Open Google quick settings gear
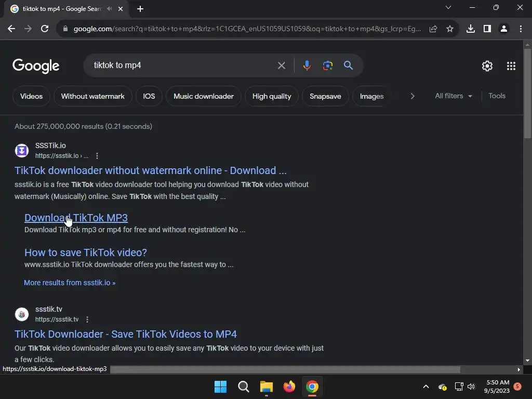Screen dimensions: 532x399 pyautogui.click(x=487, y=66)
